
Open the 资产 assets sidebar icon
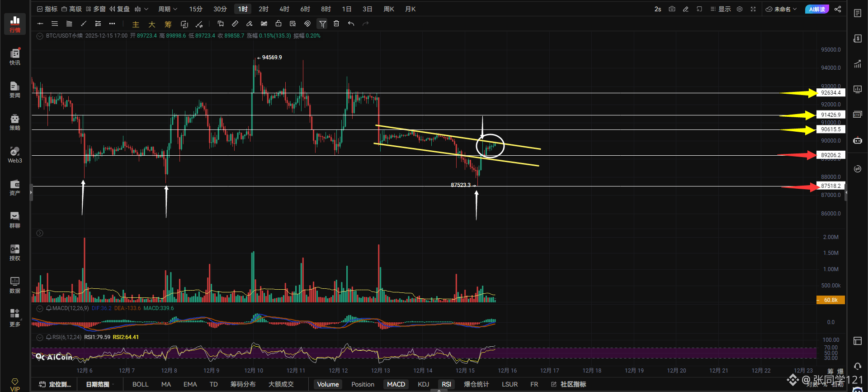point(15,187)
